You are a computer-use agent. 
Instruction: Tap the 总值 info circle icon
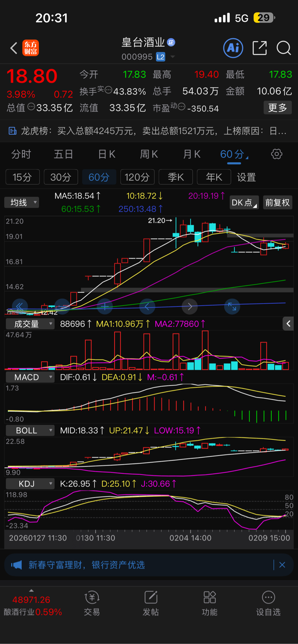coord(31,107)
